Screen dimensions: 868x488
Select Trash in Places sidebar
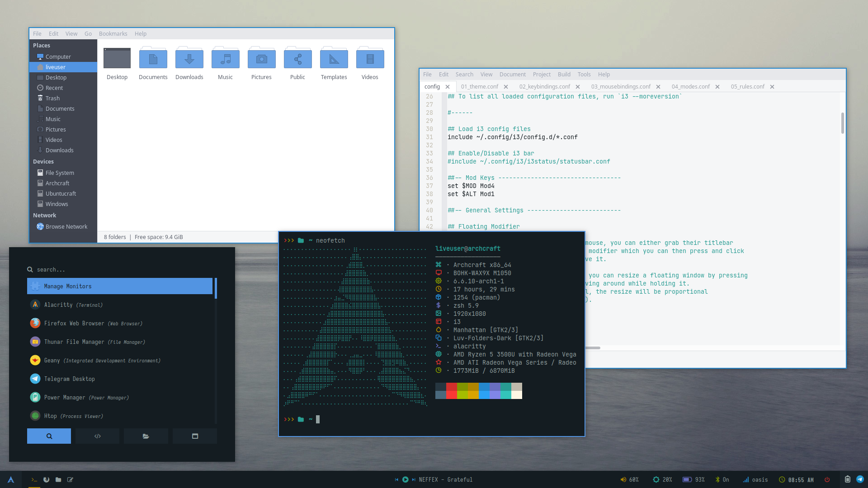point(52,99)
